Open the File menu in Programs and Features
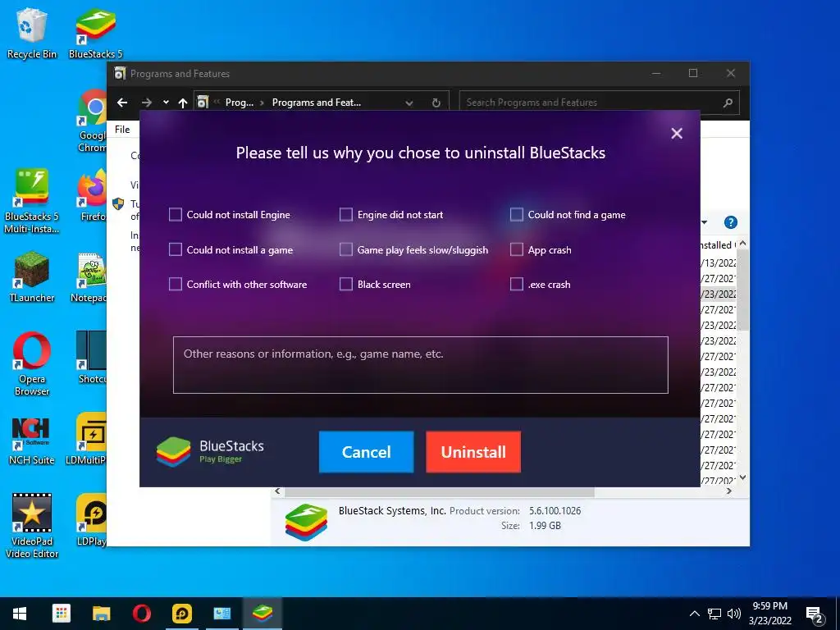840x630 pixels. (122, 129)
